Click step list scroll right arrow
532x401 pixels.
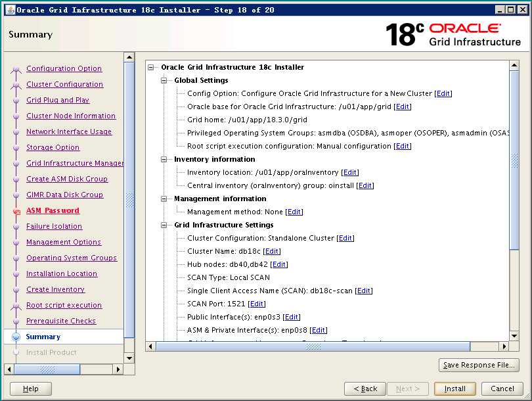(x=118, y=369)
